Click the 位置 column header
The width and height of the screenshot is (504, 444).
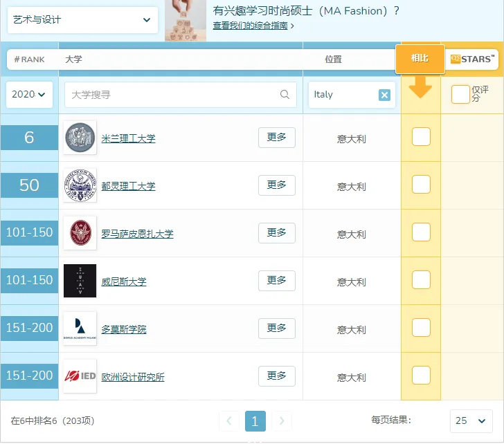coord(333,59)
